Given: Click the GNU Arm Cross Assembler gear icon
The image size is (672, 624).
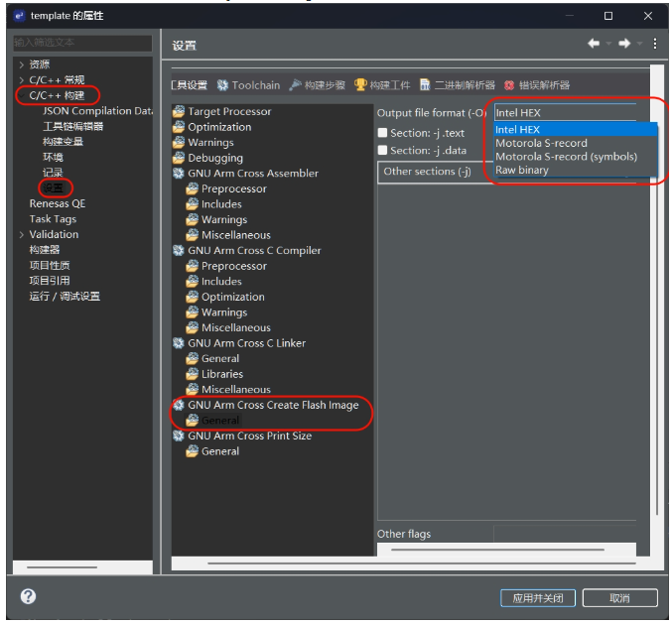Looking at the screenshot, I should coord(179,174).
